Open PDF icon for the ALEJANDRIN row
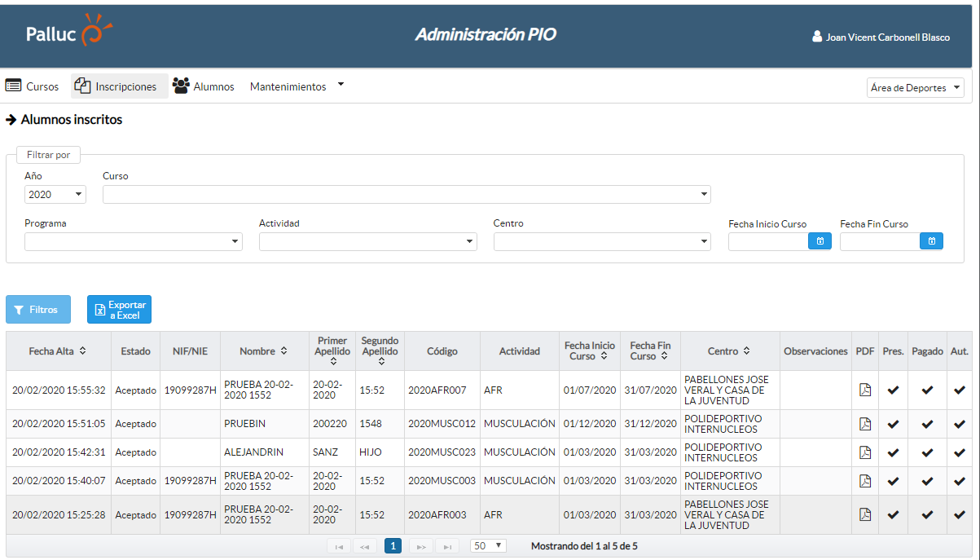 click(x=865, y=452)
